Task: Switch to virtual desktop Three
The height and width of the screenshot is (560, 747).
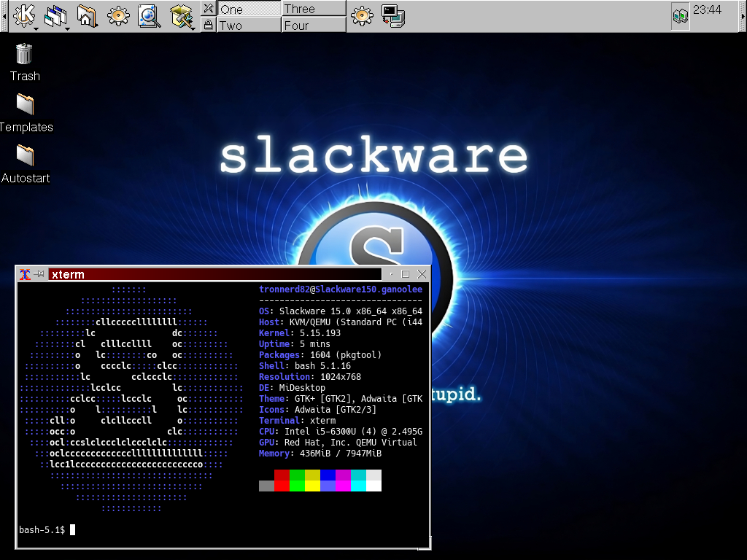Action: click(x=313, y=9)
